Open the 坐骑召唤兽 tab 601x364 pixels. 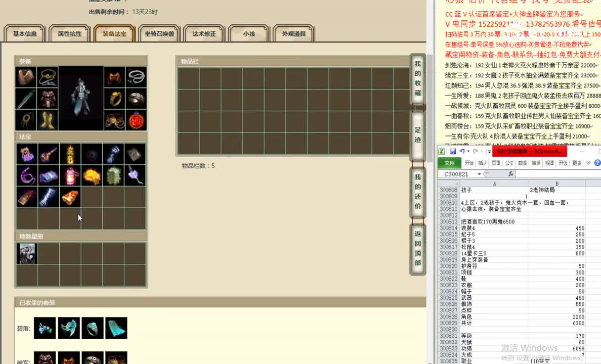(x=159, y=34)
